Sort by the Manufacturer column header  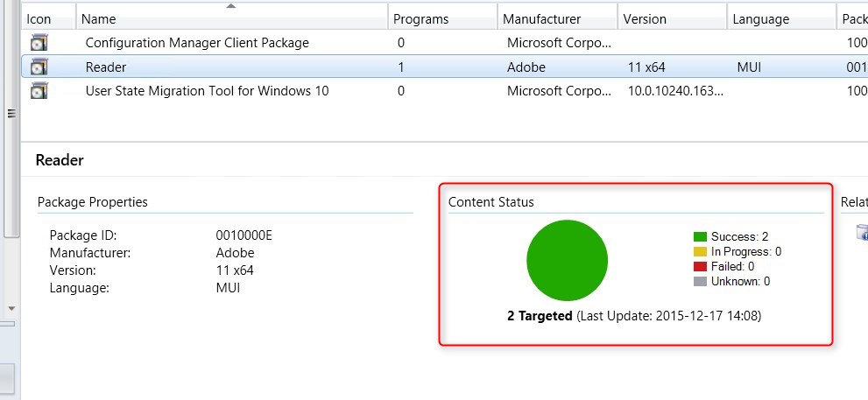point(557,18)
